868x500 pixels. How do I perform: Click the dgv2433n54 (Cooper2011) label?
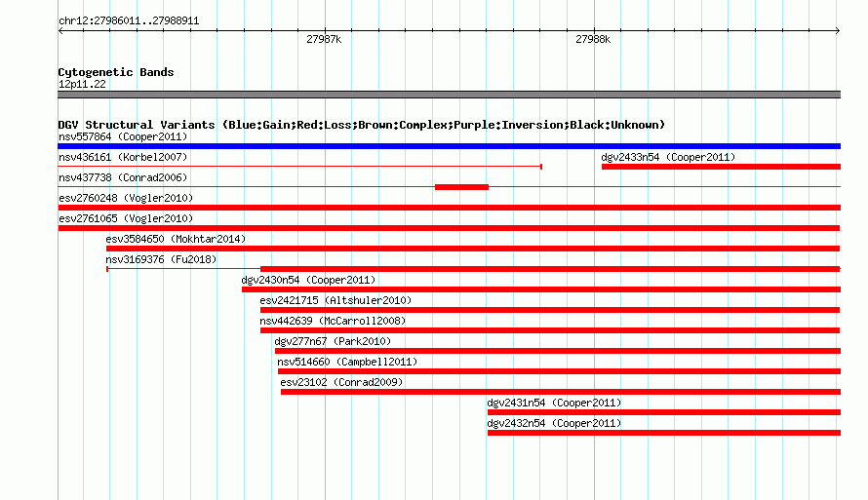pyautogui.click(x=668, y=157)
